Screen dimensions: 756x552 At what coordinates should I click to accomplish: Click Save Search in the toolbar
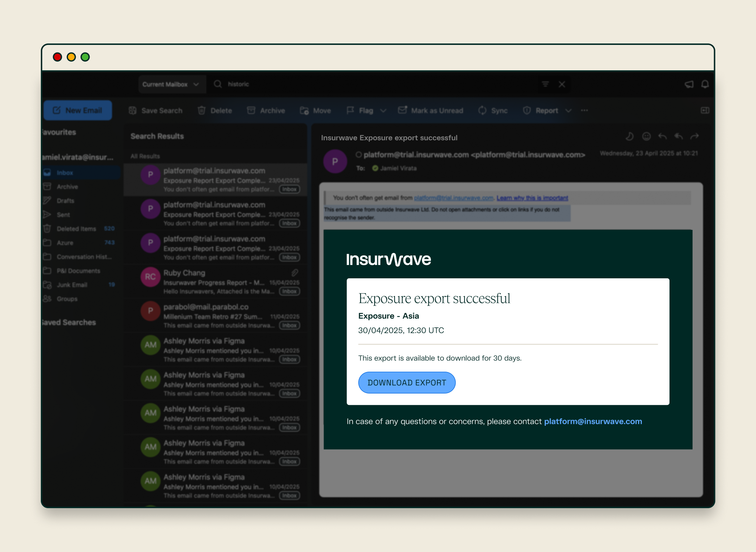pyautogui.click(x=155, y=110)
